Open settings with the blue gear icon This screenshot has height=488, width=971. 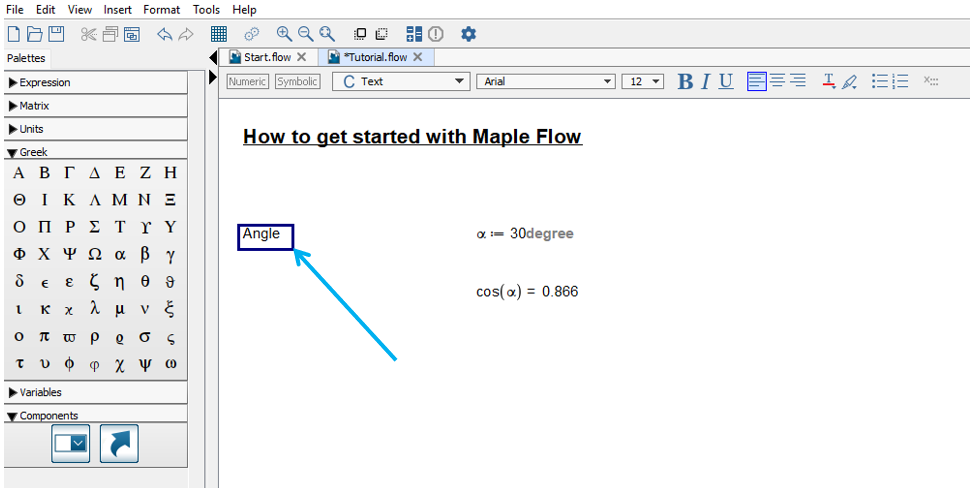pos(469,34)
